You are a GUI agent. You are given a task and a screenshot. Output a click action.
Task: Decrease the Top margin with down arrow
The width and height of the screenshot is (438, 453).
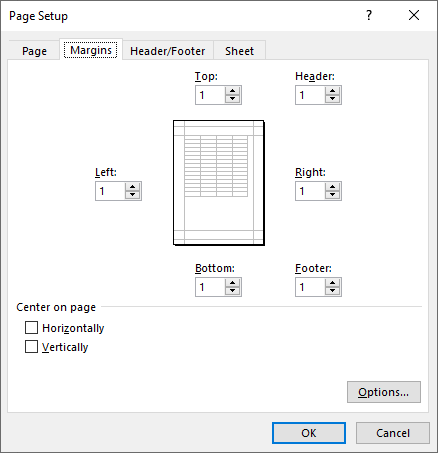232,99
